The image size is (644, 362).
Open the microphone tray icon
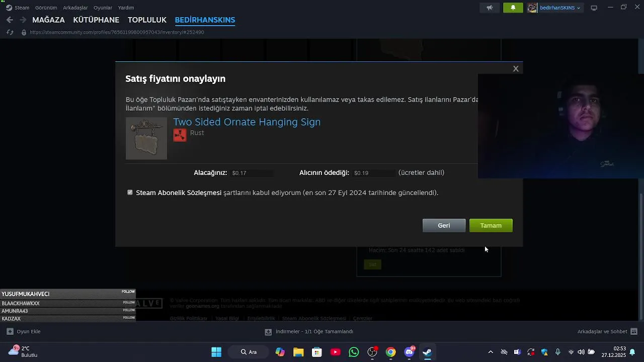coord(557,352)
